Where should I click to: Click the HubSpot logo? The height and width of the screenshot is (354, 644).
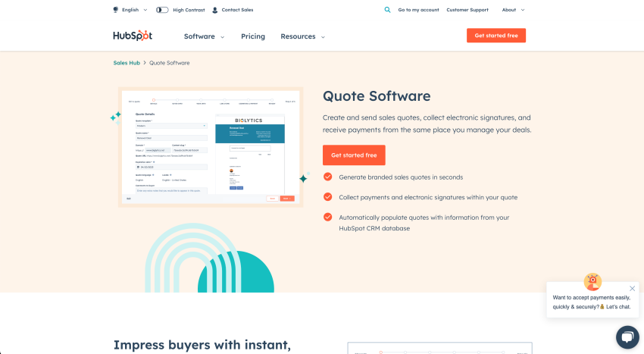(x=133, y=36)
